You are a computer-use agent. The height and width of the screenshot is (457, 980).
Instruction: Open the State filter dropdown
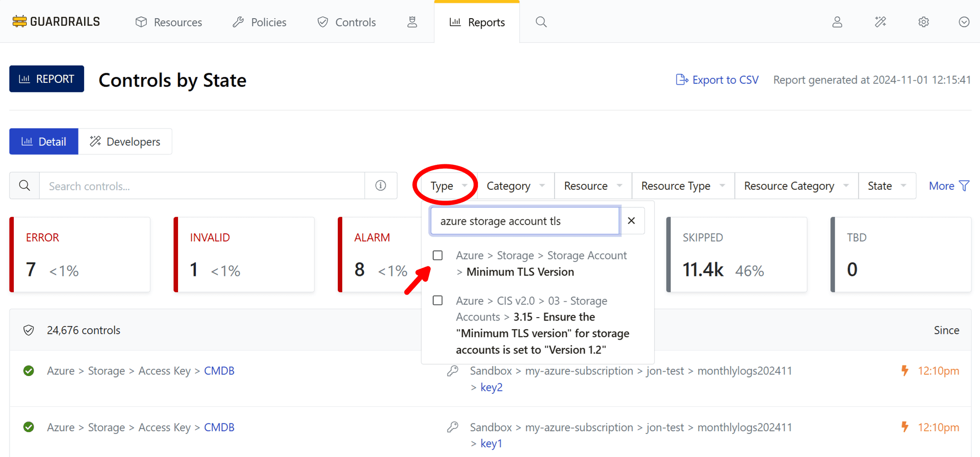click(x=887, y=185)
